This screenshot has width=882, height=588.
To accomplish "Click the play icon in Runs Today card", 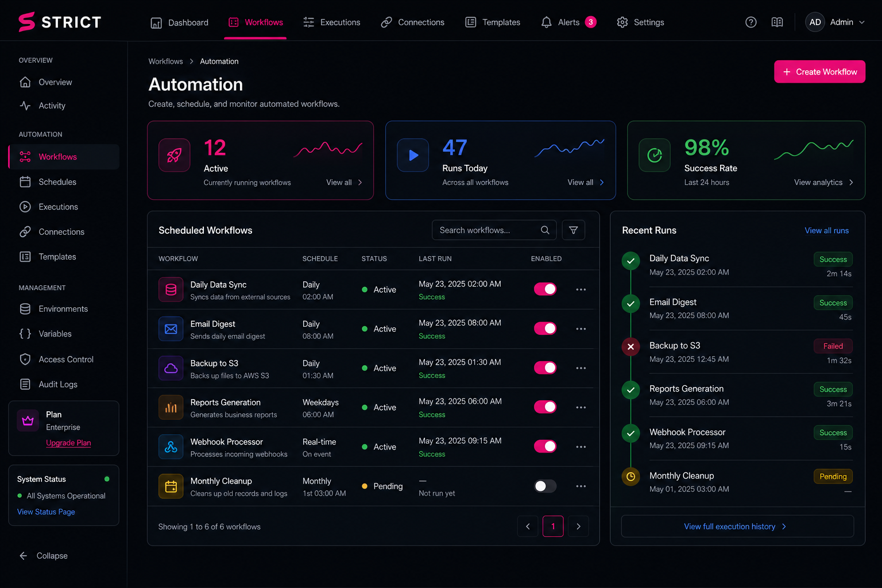I will click(413, 155).
